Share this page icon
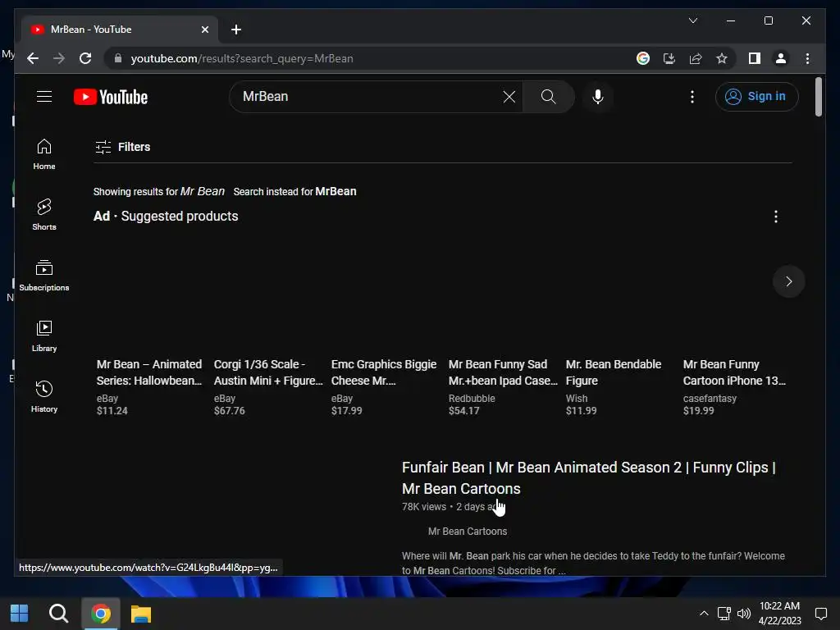Viewport: 840px width, 630px height. (x=696, y=58)
